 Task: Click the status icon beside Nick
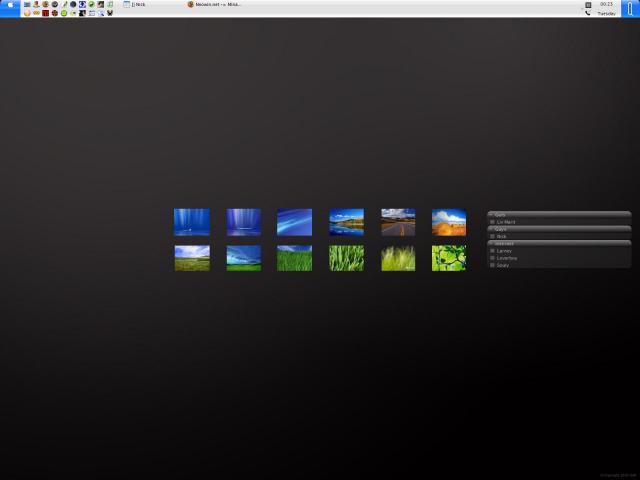point(492,236)
